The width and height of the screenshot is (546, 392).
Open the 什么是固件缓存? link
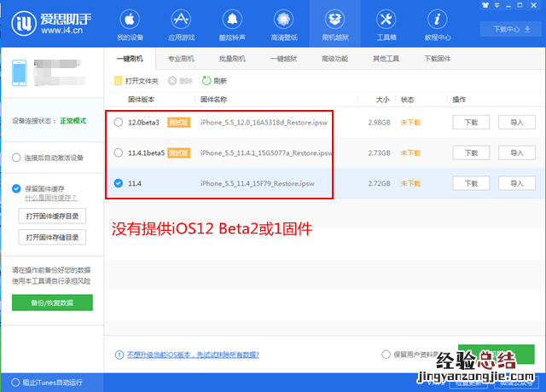(51, 198)
